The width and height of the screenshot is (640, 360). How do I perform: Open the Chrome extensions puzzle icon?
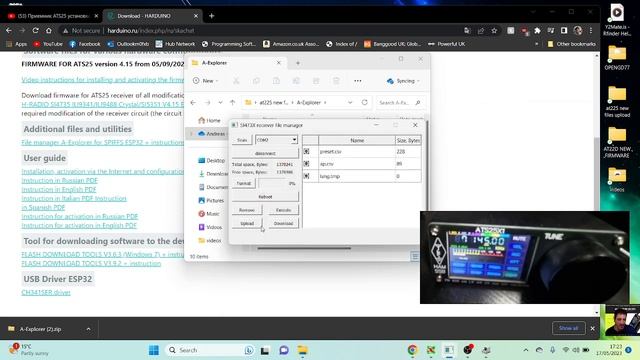coord(538,31)
